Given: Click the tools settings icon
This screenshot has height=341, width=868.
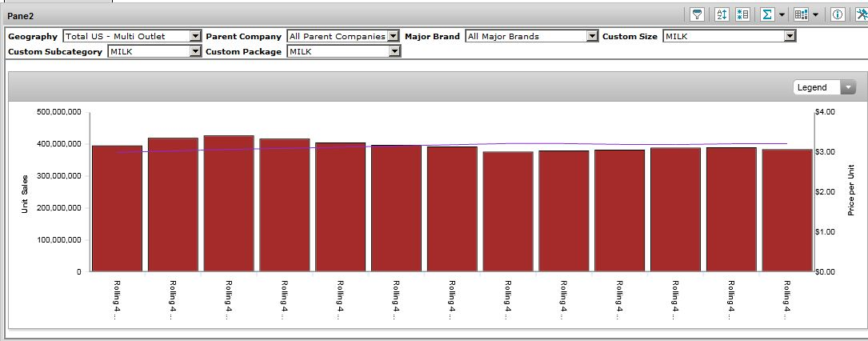Looking at the screenshot, I should [x=861, y=14].
